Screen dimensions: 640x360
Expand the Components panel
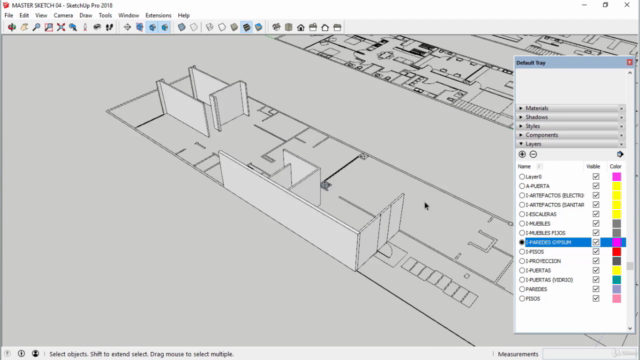point(521,135)
